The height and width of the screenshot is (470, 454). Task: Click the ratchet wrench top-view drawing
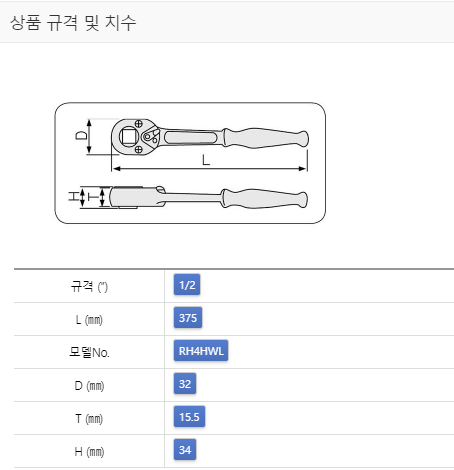[210, 137]
